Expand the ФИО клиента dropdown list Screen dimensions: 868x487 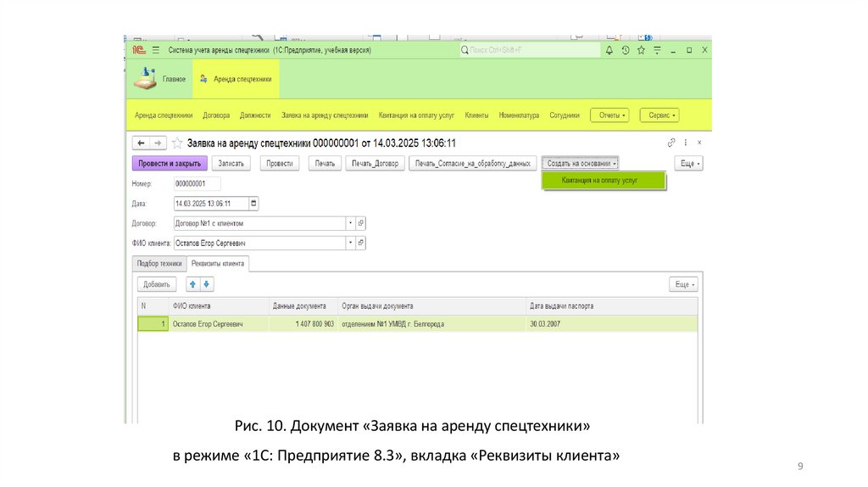[x=349, y=243]
